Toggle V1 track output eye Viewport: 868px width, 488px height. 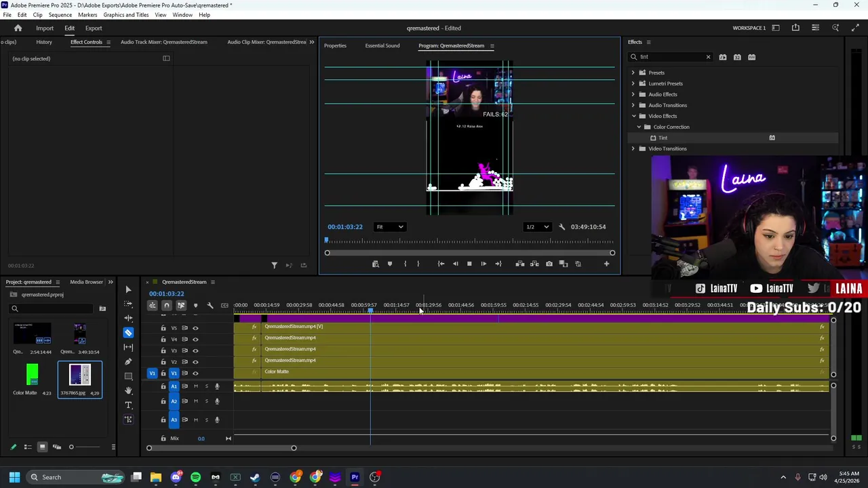click(195, 373)
